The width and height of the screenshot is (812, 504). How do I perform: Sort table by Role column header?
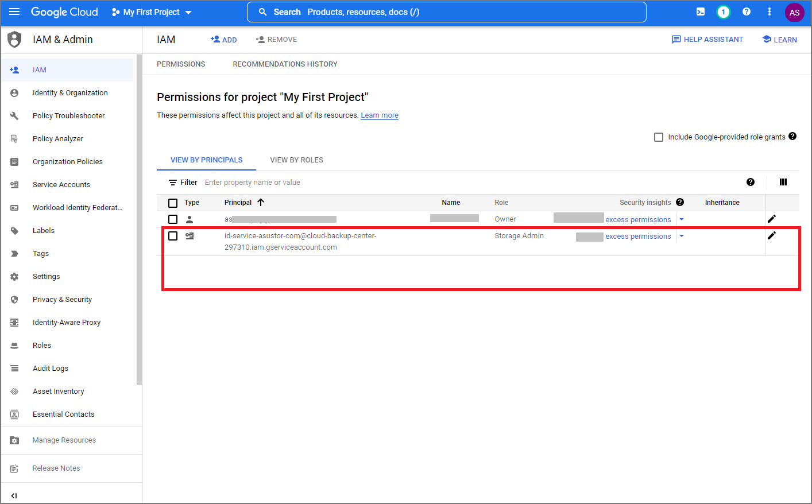[501, 203]
